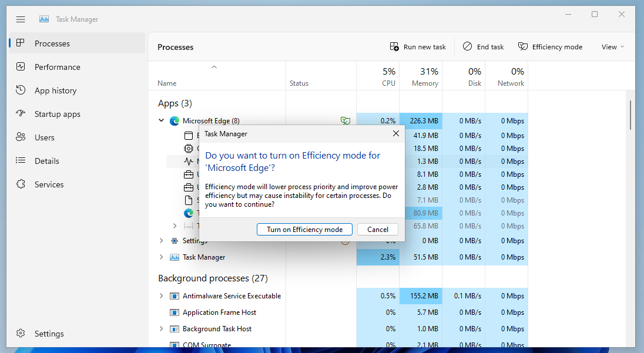Expand the Antimalware Service Executable row
Screen dimensions: 644x353
[x=162, y=295]
